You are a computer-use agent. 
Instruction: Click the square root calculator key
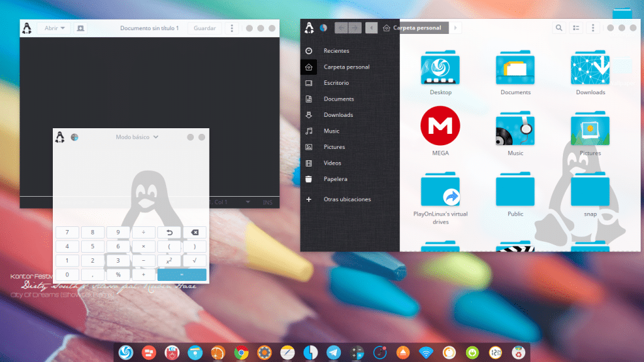pos(195,261)
